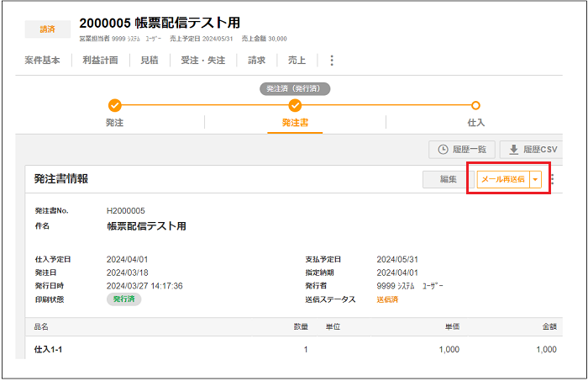Viewport: 588px width, 381px height.
Task: Open the 請求 tab
Action: click(256, 61)
